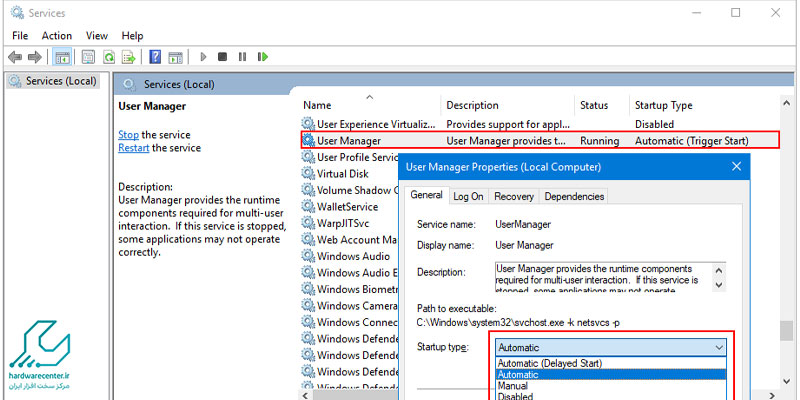The width and height of the screenshot is (800, 400).
Task: Open the Help toolbar icon
Action: [x=155, y=57]
